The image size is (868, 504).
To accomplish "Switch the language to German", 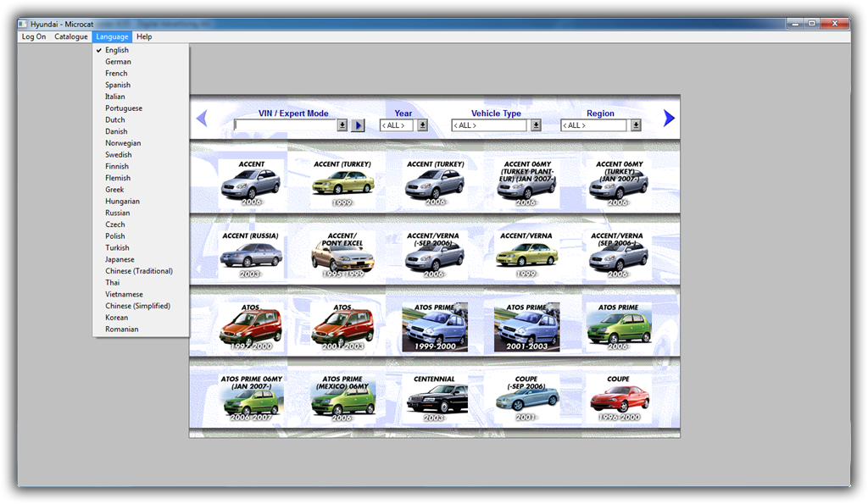I will click(141, 61).
